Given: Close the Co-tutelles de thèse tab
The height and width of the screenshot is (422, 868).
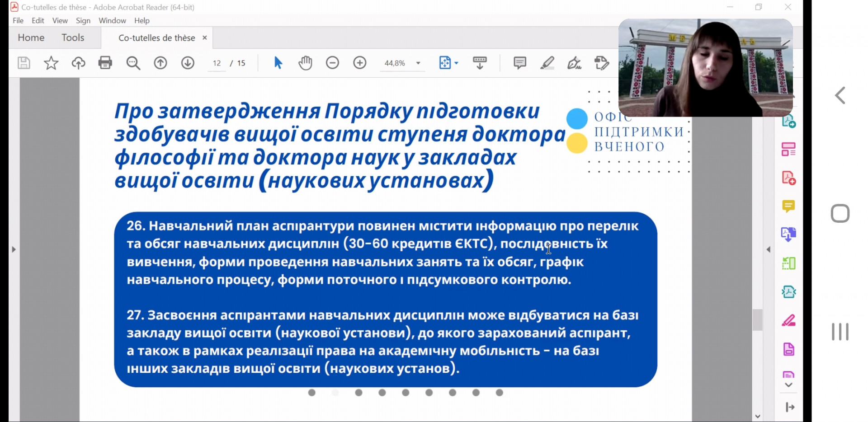Looking at the screenshot, I should 205,38.
